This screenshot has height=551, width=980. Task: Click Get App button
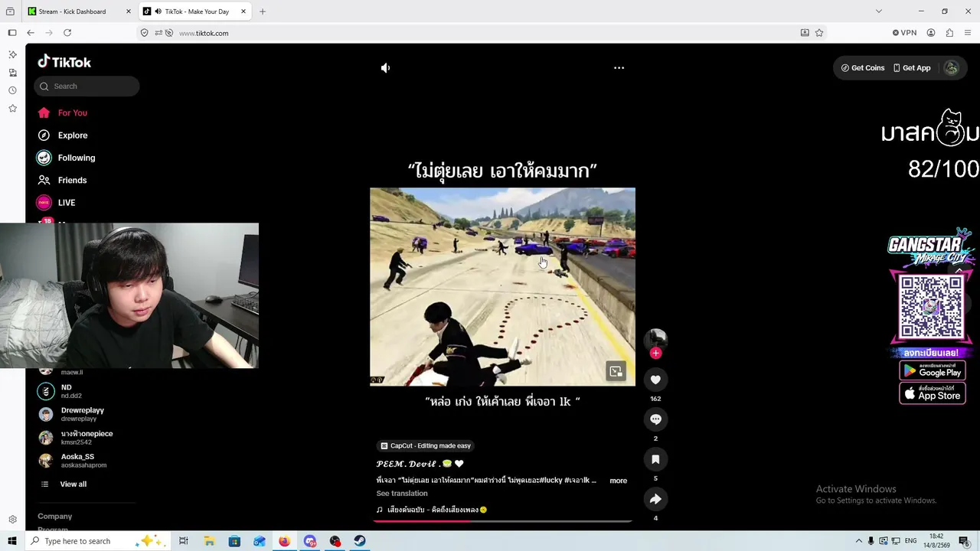912,68
